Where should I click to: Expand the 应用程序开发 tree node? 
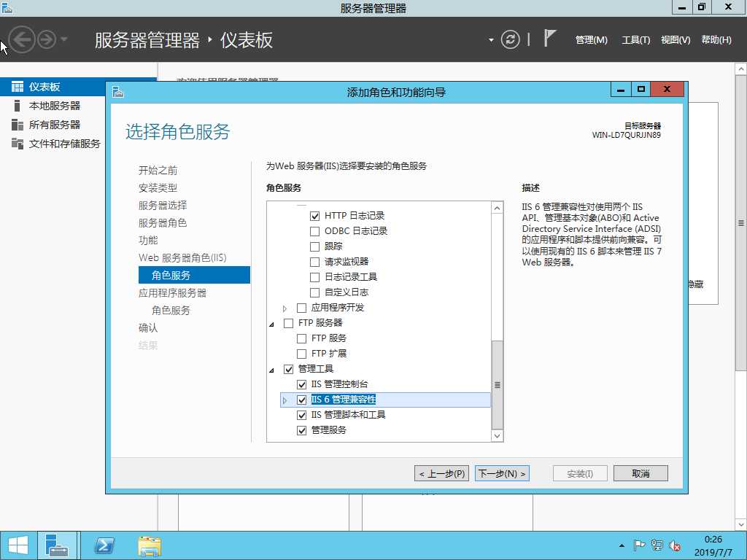pos(285,308)
